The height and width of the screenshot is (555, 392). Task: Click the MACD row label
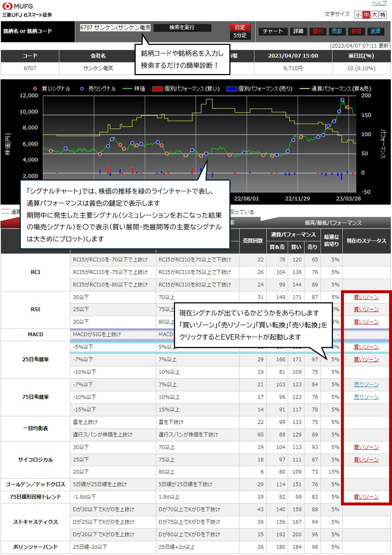tap(35, 334)
